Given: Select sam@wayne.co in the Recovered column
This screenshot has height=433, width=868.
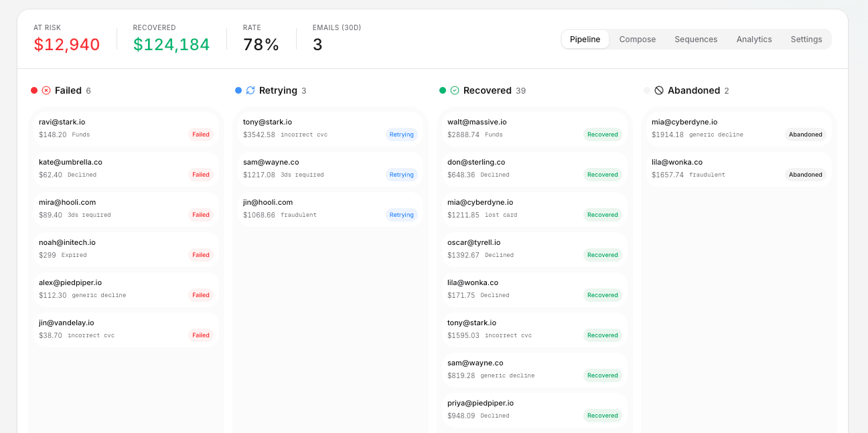Looking at the screenshot, I should 534,369.
